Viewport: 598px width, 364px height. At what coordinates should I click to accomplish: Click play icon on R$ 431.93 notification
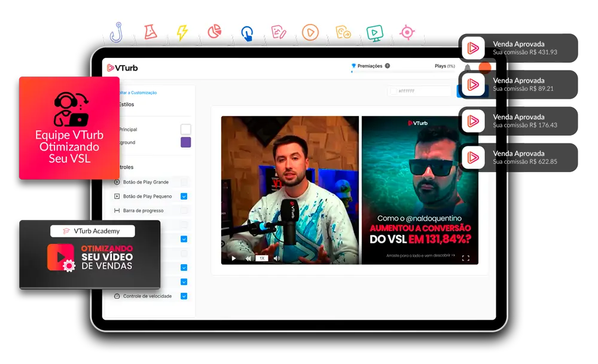click(473, 48)
